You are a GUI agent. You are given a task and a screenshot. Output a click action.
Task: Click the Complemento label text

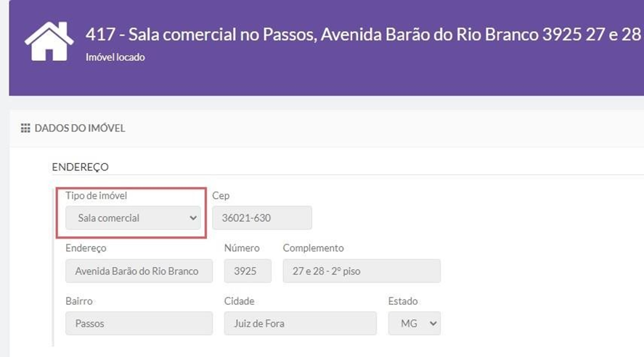pyautogui.click(x=313, y=248)
